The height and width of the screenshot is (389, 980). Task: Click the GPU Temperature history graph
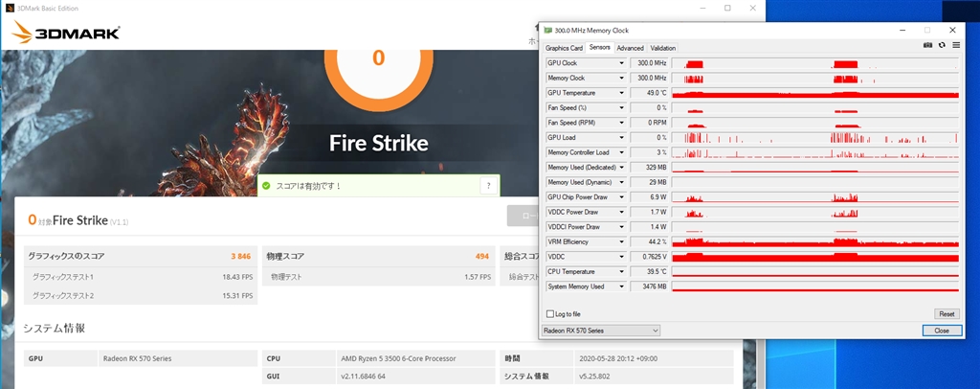(815, 93)
